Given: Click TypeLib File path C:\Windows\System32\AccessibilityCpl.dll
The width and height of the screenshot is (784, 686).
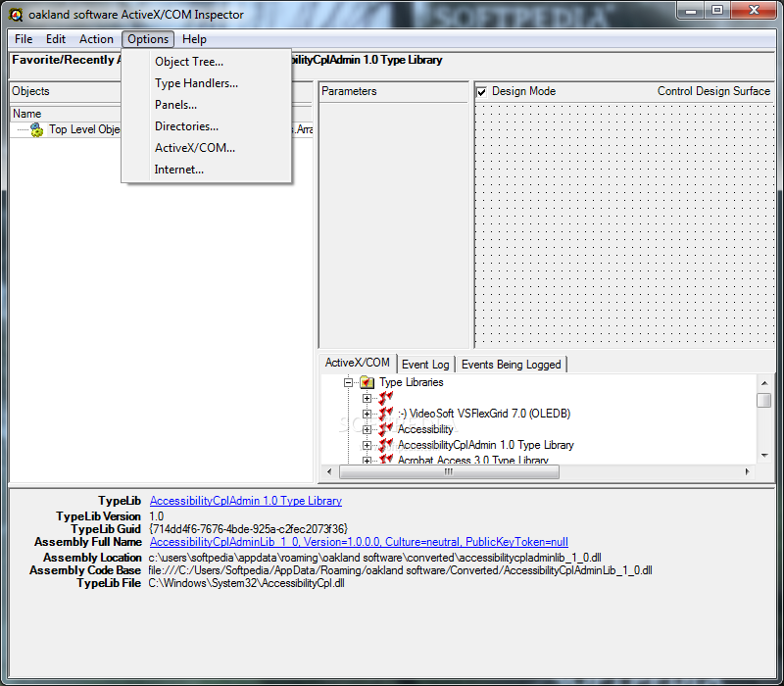Looking at the screenshot, I should [x=247, y=583].
